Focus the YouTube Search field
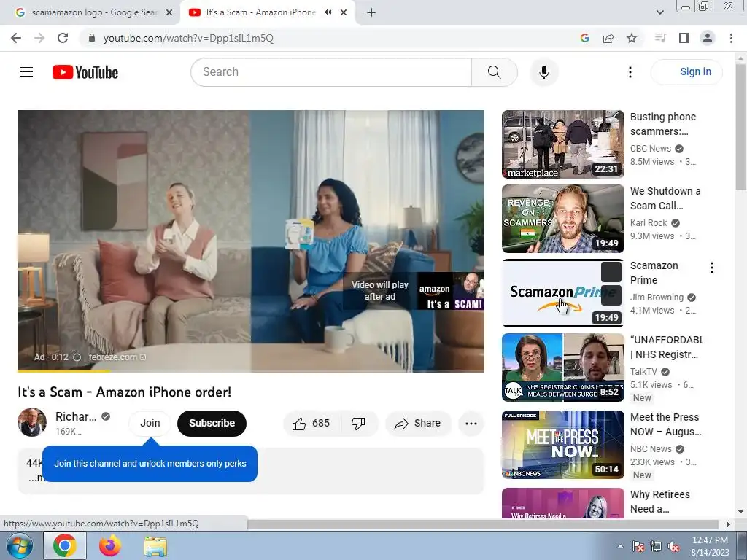 pos(331,72)
